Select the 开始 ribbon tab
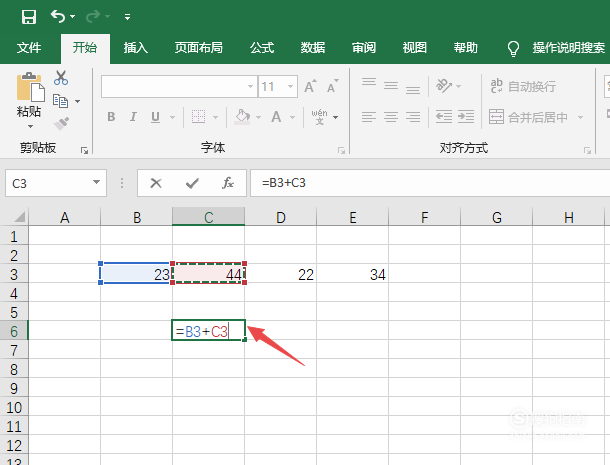Image resolution: width=610 pixels, height=465 pixels. [85, 48]
